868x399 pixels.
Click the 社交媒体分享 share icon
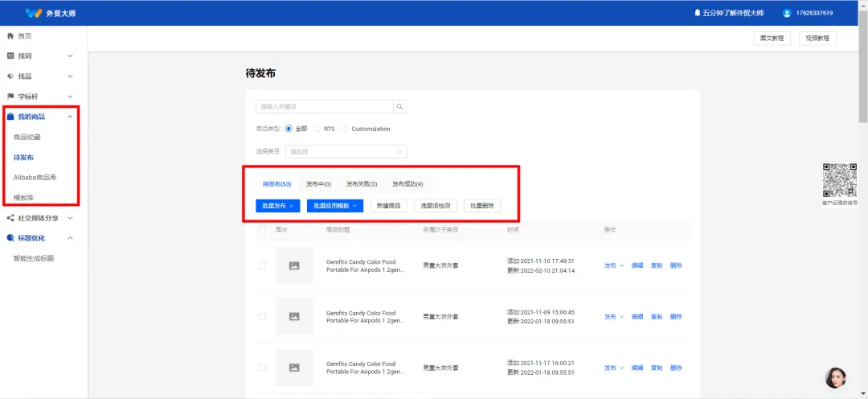10,218
